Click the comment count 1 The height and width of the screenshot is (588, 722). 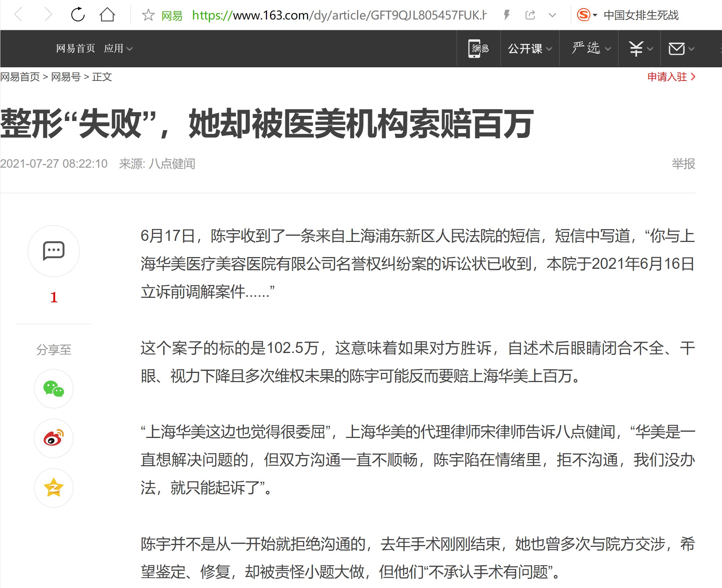click(x=54, y=297)
